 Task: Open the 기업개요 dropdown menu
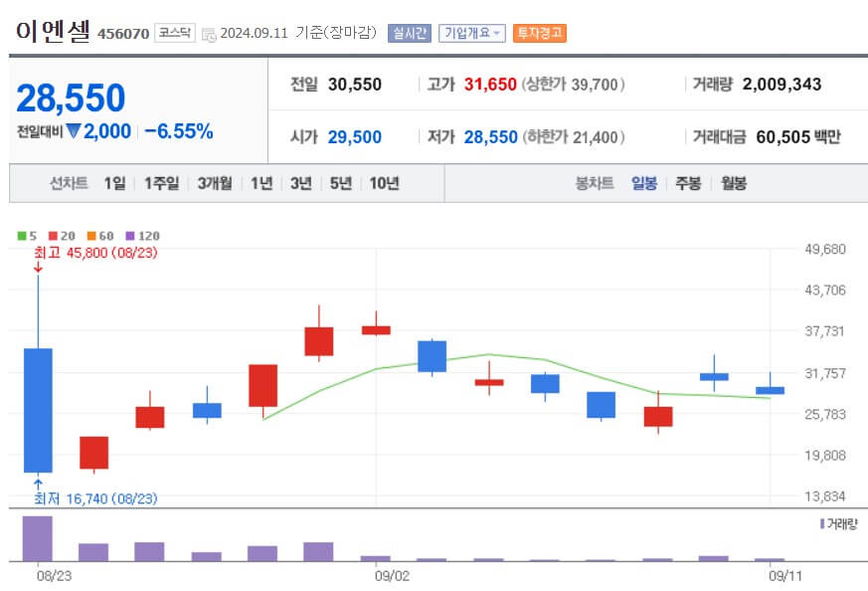coord(473,32)
